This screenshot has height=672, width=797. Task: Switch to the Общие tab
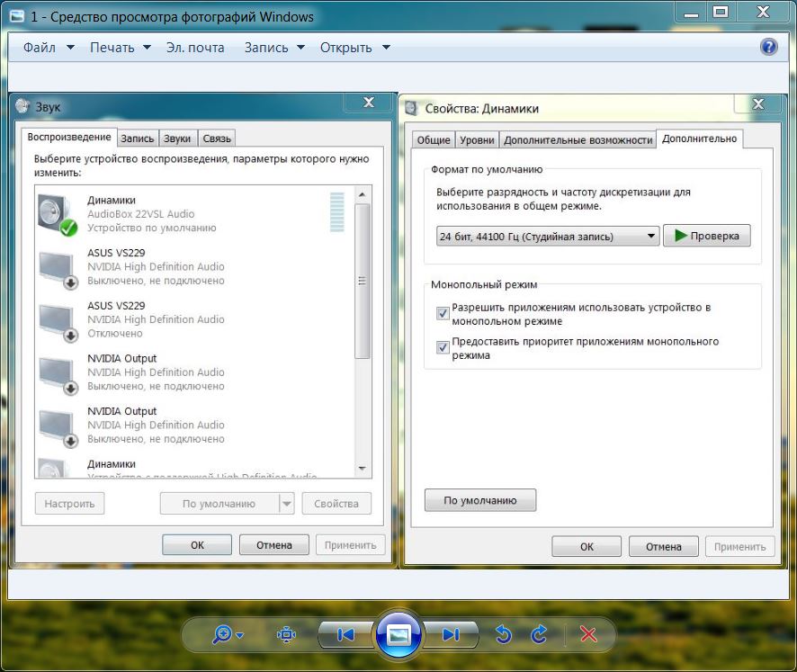click(434, 139)
